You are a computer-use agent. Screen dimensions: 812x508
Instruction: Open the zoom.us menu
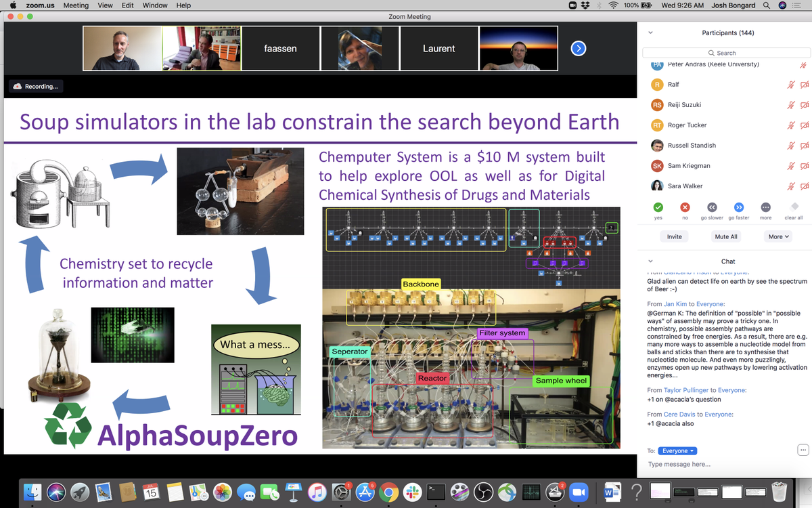coord(41,5)
